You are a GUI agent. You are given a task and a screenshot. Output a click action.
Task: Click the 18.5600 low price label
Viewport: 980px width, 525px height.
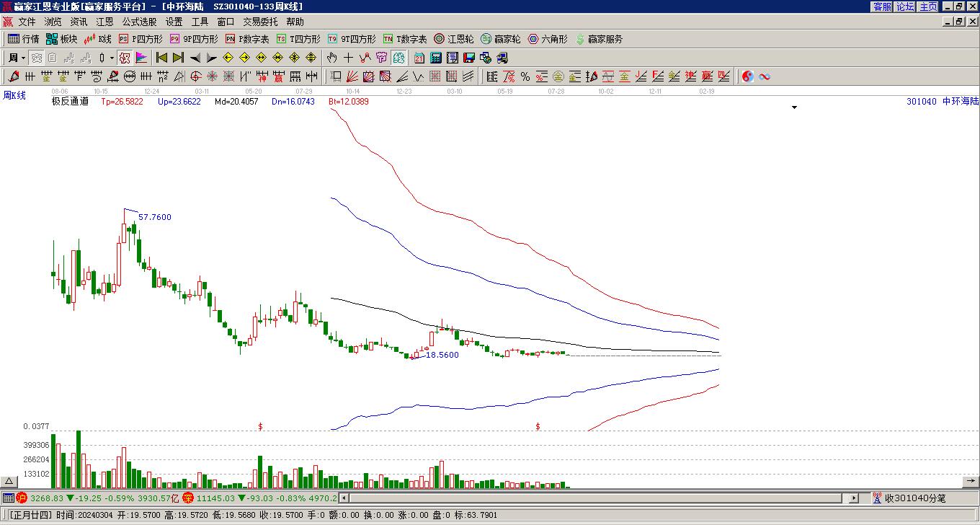tap(442, 355)
